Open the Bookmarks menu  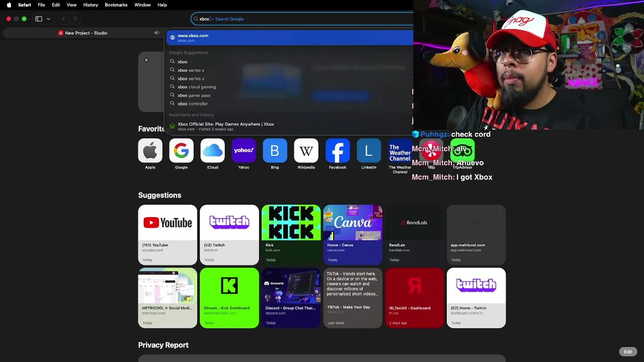click(x=116, y=5)
